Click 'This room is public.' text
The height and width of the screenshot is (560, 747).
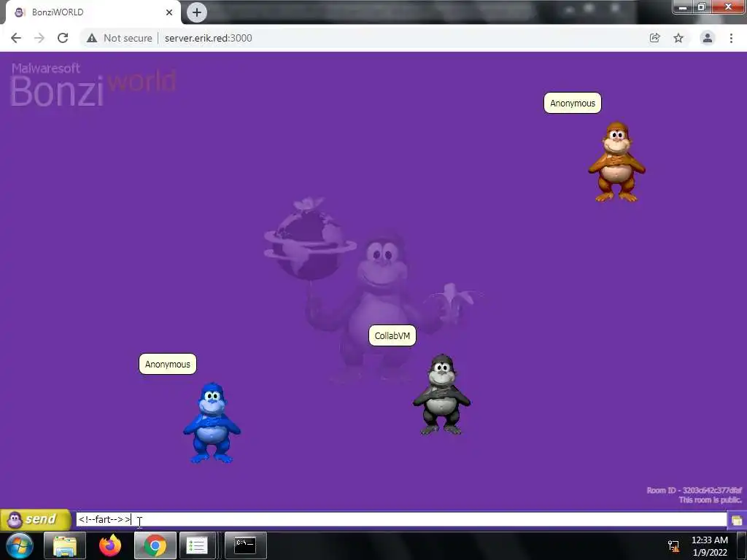[710, 499]
